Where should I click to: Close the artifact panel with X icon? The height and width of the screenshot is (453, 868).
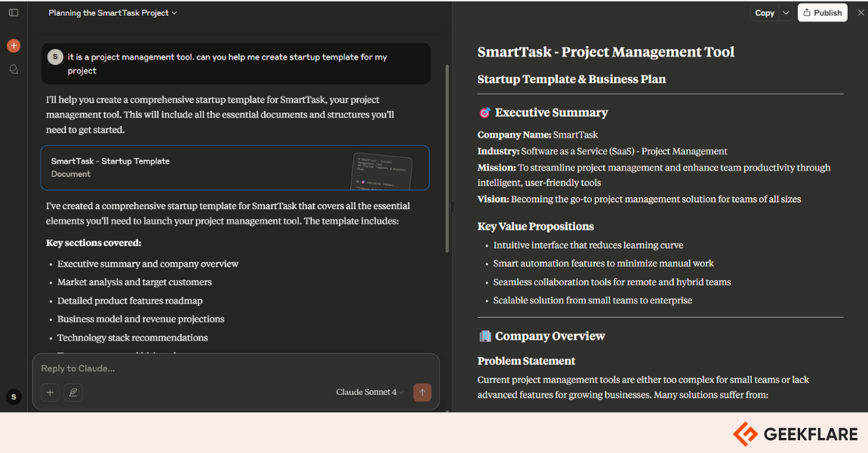click(860, 12)
